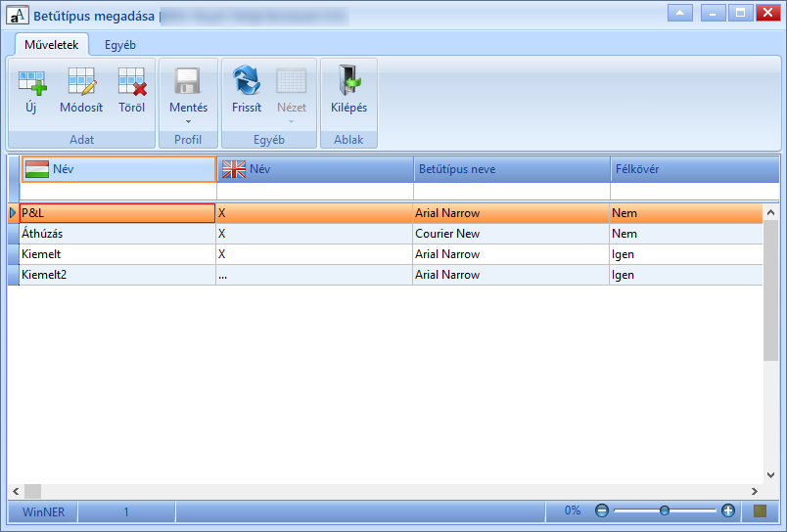Refresh the list with Frissít

point(247,81)
